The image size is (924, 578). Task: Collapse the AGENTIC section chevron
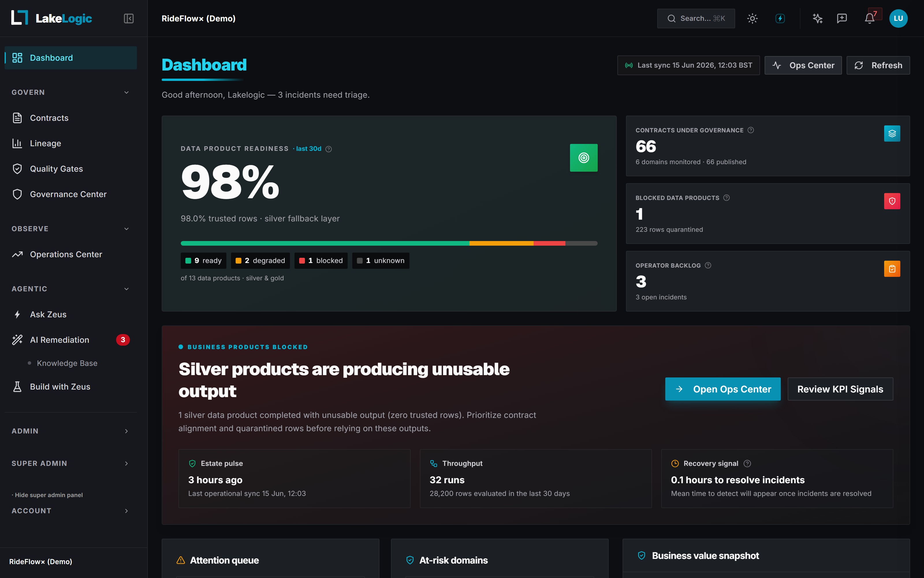pos(126,289)
